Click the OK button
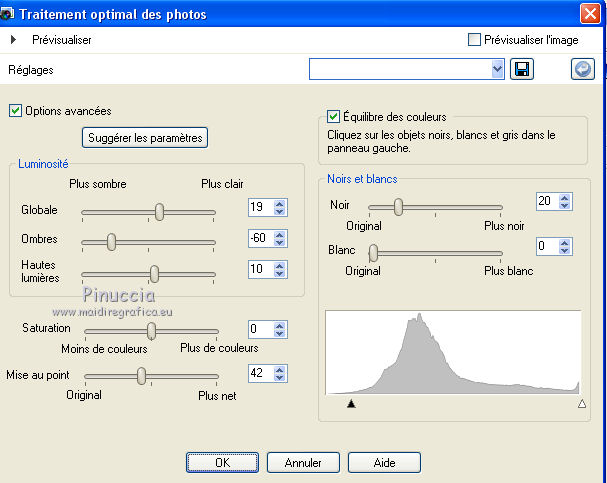Viewport: 607px width, 483px height. coord(222,463)
